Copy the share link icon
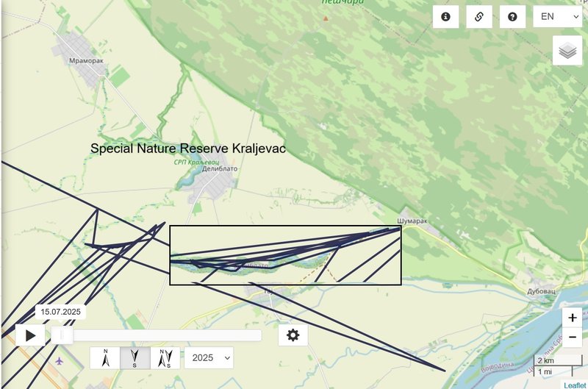 tap(479, 16)
